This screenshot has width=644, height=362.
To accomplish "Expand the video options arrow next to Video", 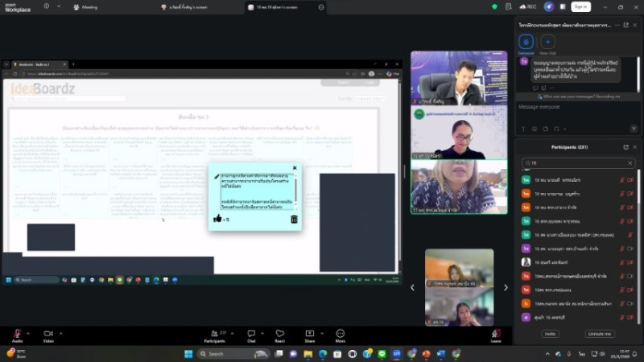I will coord(60,331).
